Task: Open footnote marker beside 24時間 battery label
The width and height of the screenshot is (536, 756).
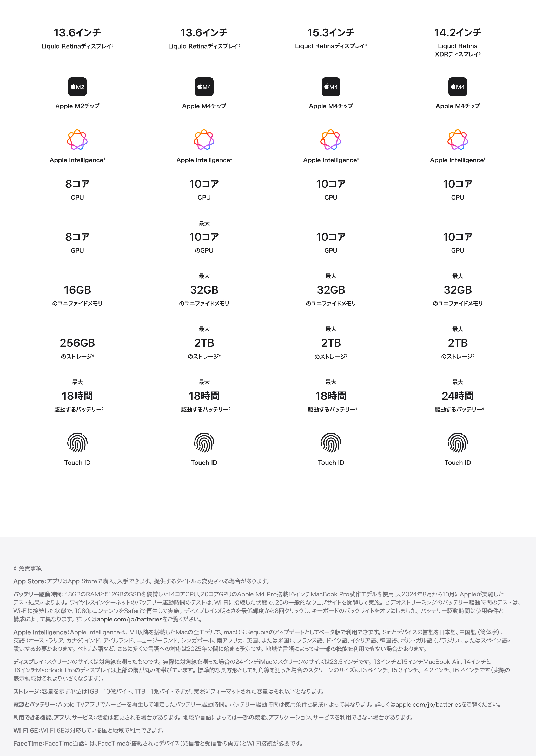Action: 483,409
